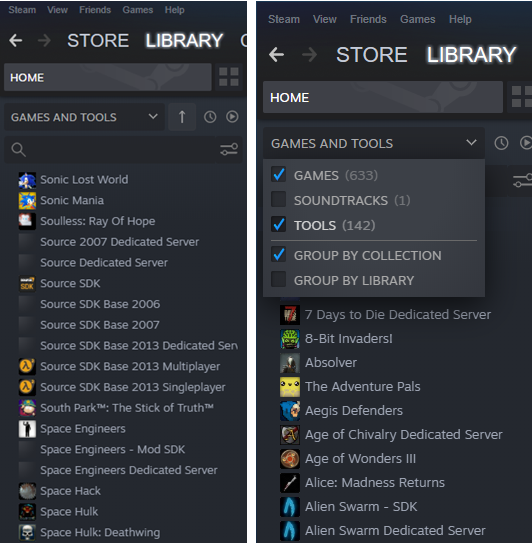
Task: Click ready-to-play icon in left window
Action: tap(232, 117)
